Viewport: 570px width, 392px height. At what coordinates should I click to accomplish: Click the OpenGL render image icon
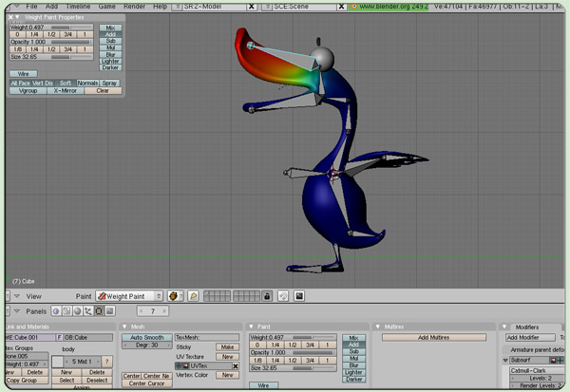[299, 296]
